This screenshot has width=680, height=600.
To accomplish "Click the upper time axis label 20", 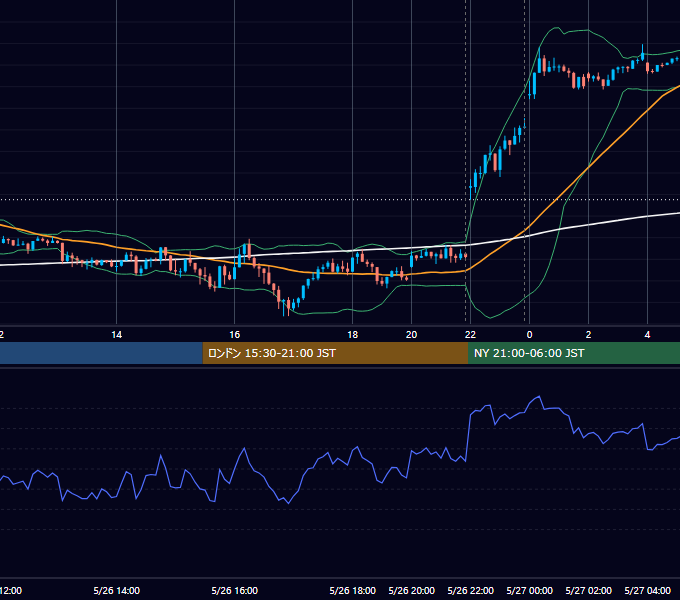I will tap(412, 335).
